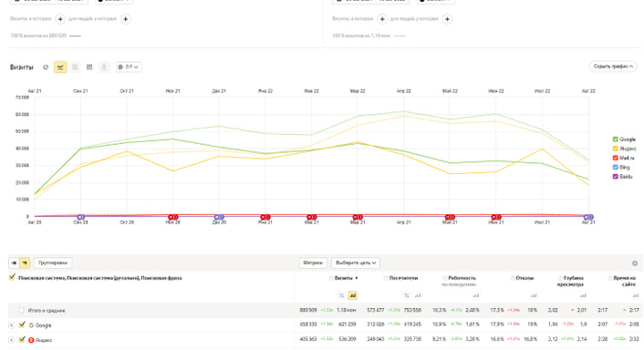Viewport: 644px width, 350px height.
Task: Select Роботность metric radio button
Action: [444, 278]
